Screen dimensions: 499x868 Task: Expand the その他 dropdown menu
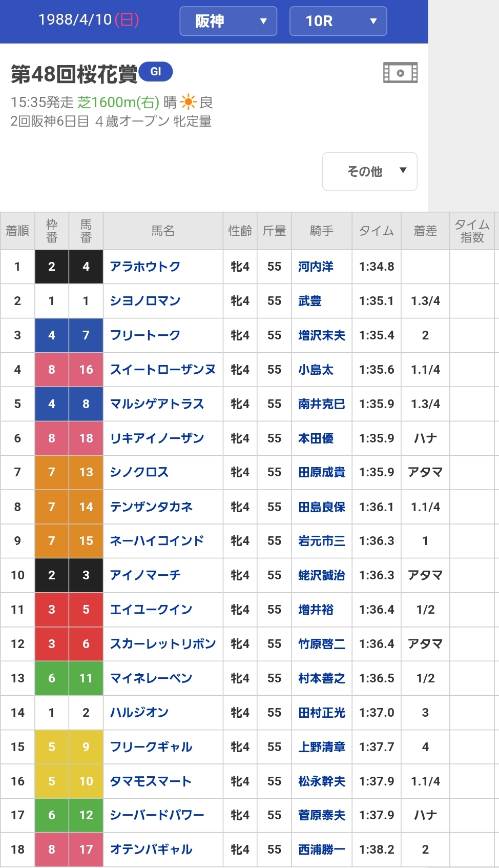(x=369, y=171)
